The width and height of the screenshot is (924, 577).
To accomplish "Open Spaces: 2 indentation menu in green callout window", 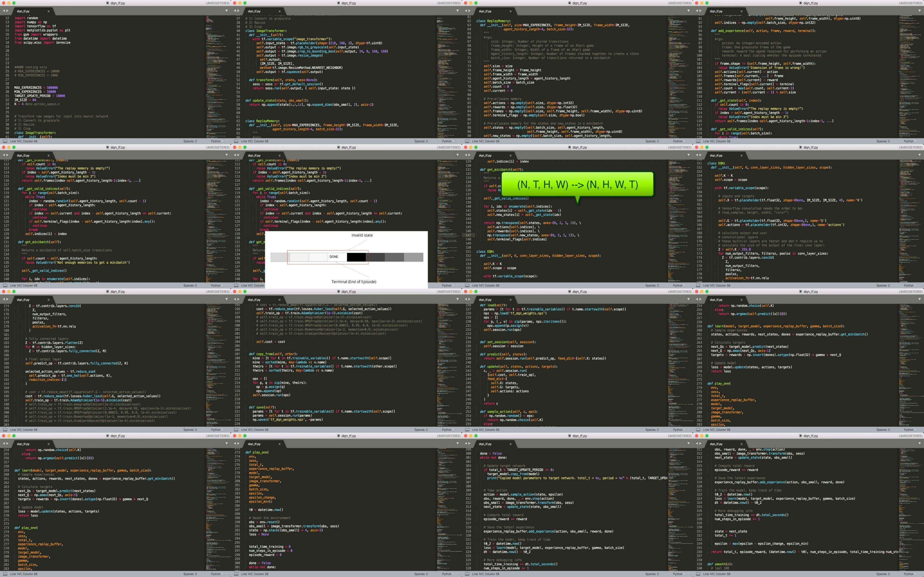I will coord(652,285).
